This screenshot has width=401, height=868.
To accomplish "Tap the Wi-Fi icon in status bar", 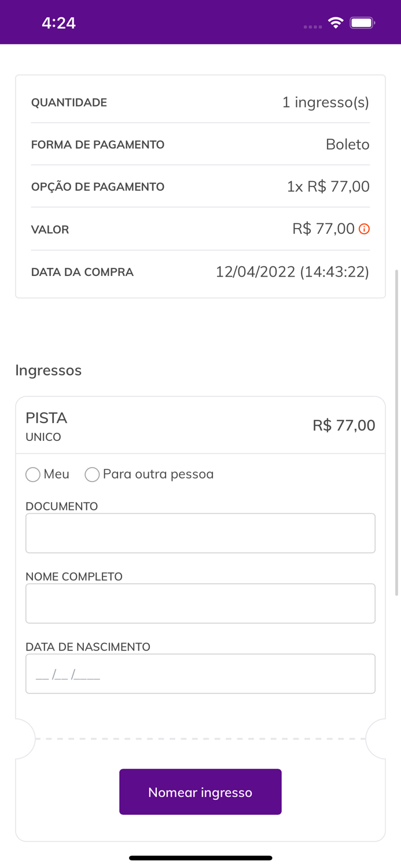I will point(336,23).
